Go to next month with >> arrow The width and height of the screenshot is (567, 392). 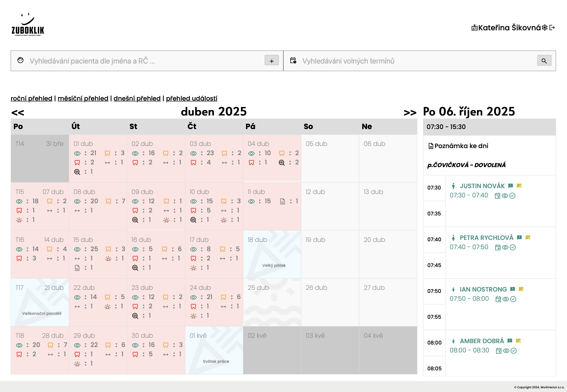click(410, 113)
